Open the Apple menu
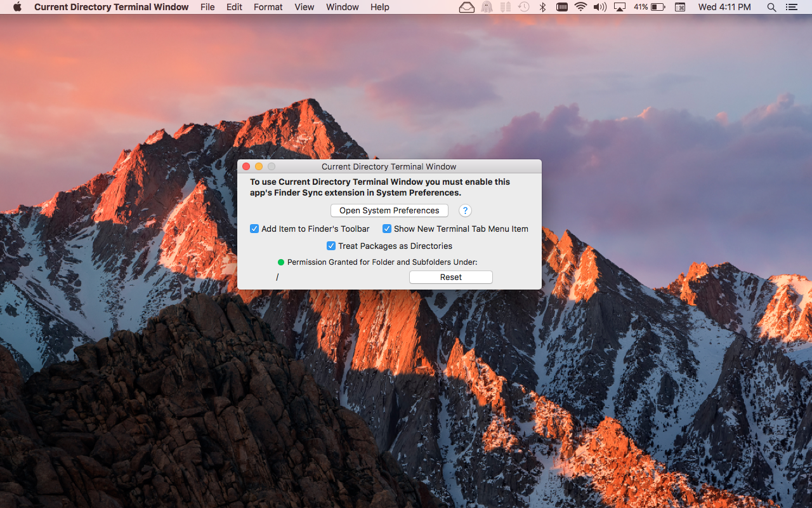The height and width of the screenshot is (508, 812). click(x=17, y=7)
